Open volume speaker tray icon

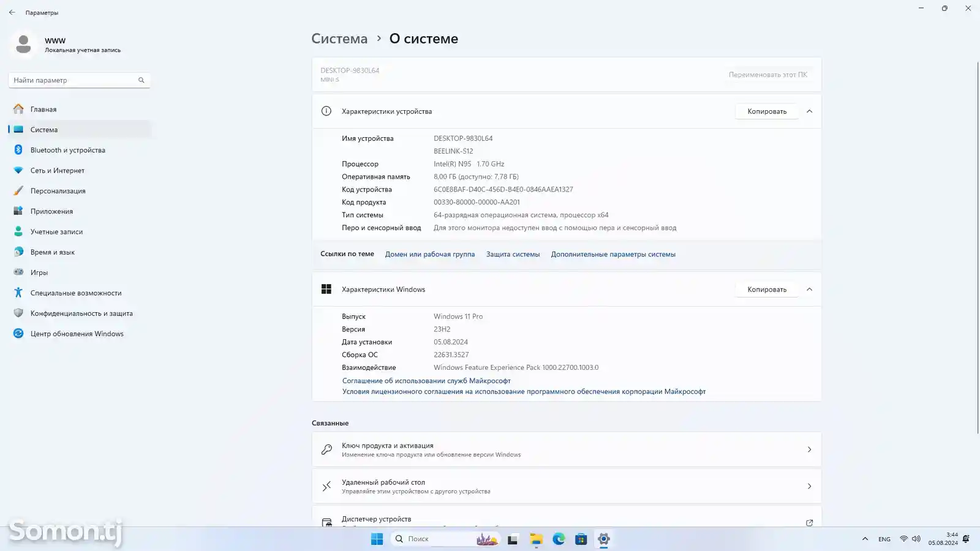click(916, 539)
